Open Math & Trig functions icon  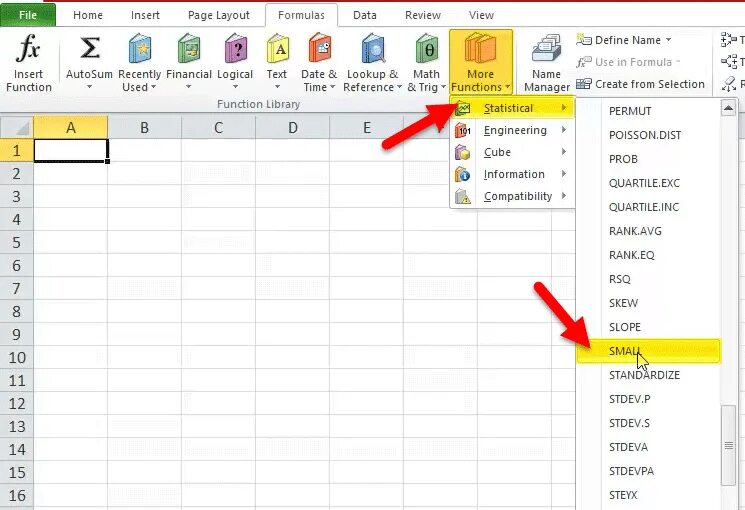427,48
